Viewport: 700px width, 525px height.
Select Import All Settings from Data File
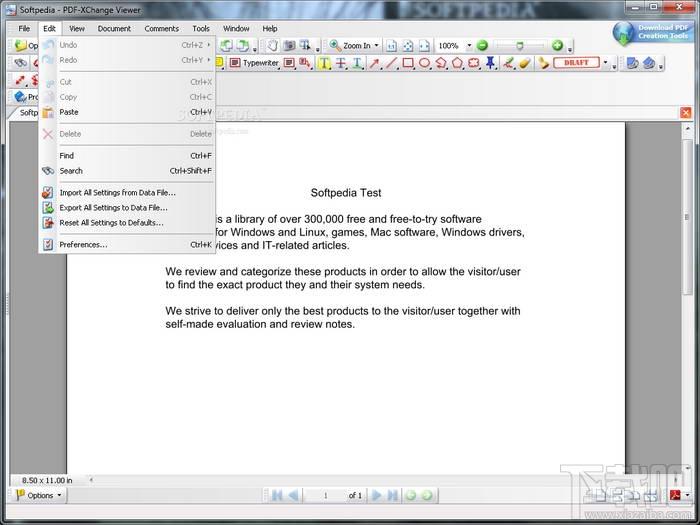(x=127, y=193)
